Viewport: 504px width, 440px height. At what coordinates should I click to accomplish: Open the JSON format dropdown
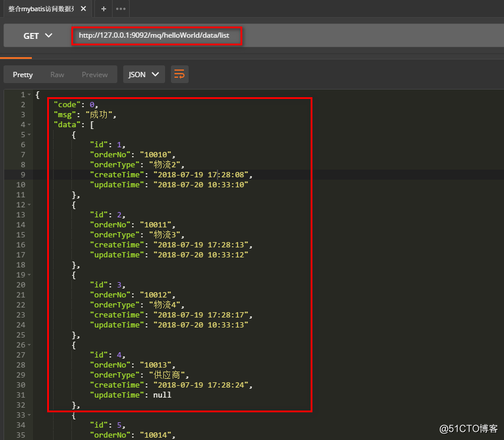[144, 74]
